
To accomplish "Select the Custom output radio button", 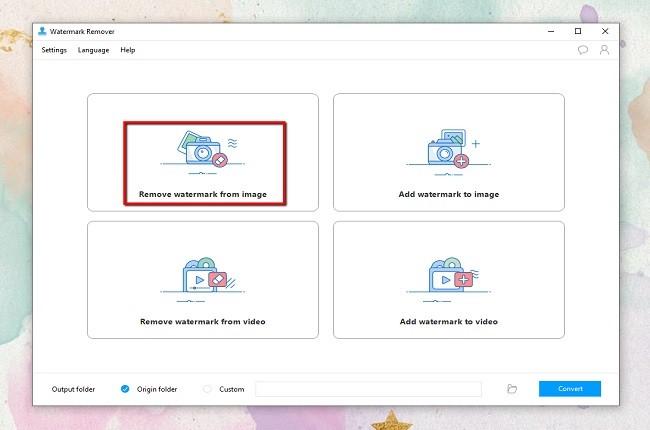I will tap(208, 389).
